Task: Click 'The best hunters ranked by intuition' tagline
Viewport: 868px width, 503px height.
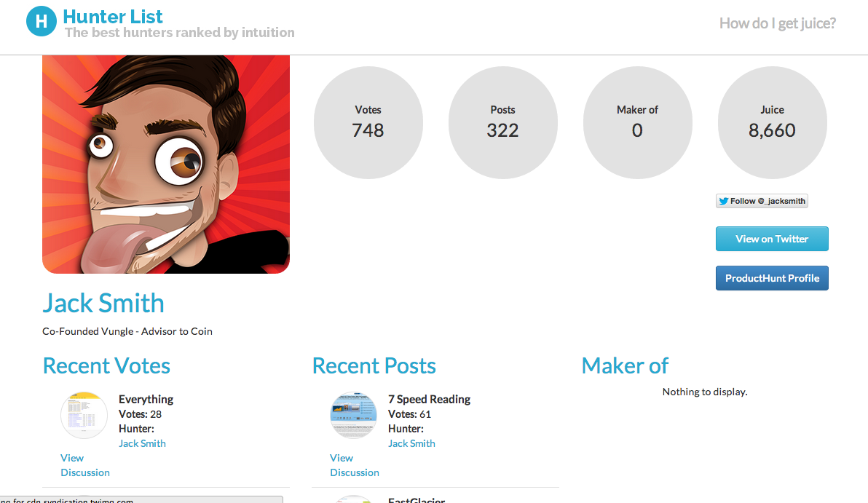Action: tap(180, 33)
